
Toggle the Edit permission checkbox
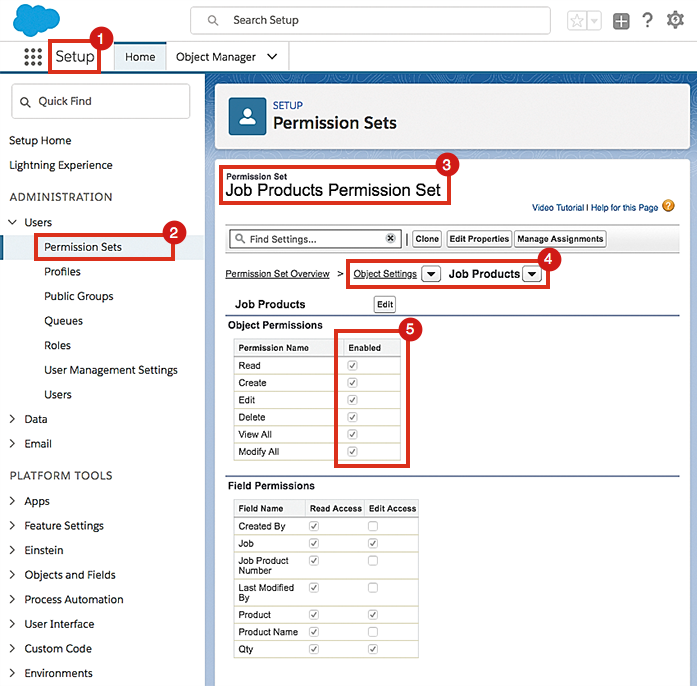pos(353,400)
